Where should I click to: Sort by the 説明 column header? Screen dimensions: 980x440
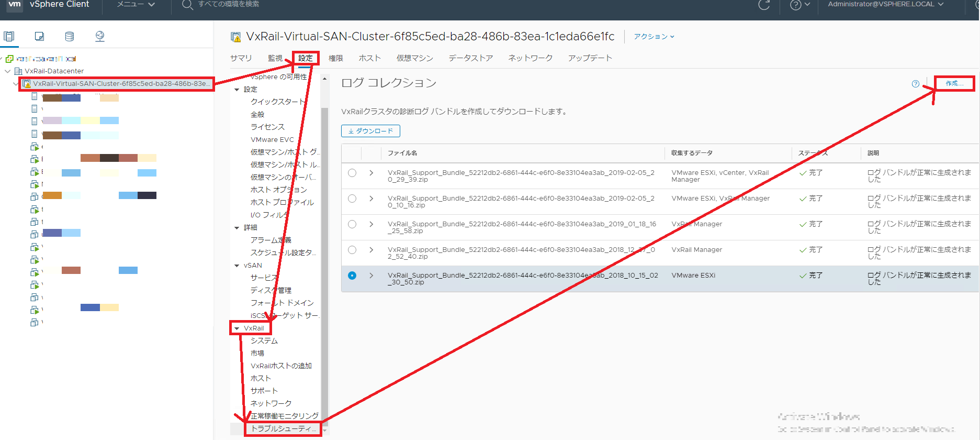click(873, 153)
